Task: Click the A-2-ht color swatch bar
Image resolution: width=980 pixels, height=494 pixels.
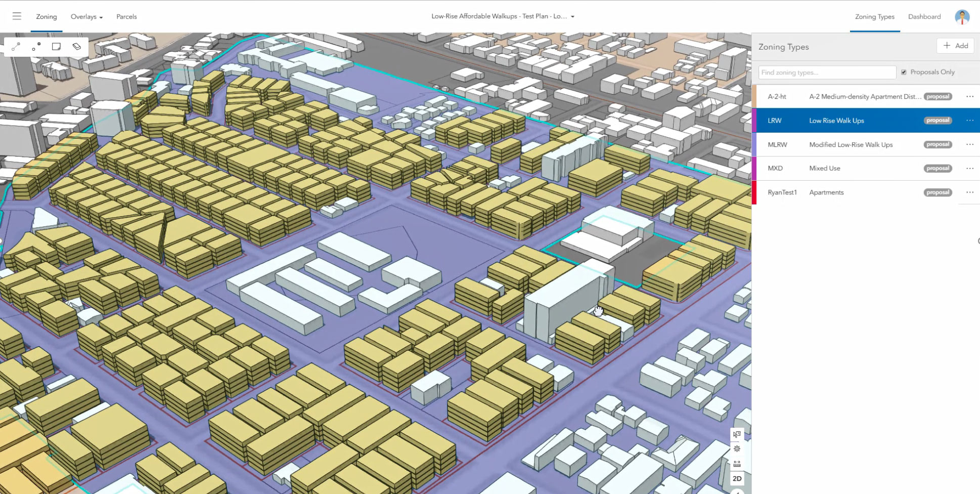Action: pyautogui.click(x=754, y=97)
